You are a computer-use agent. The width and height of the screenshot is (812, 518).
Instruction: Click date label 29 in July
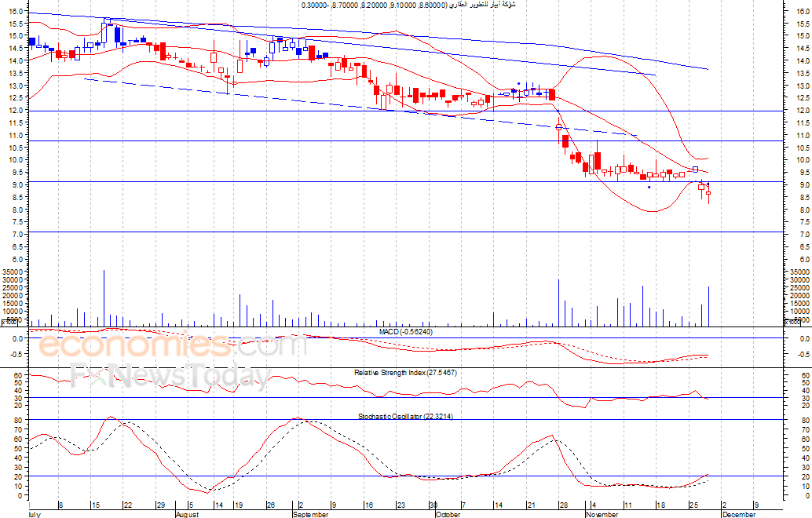[x=160, y=505]
